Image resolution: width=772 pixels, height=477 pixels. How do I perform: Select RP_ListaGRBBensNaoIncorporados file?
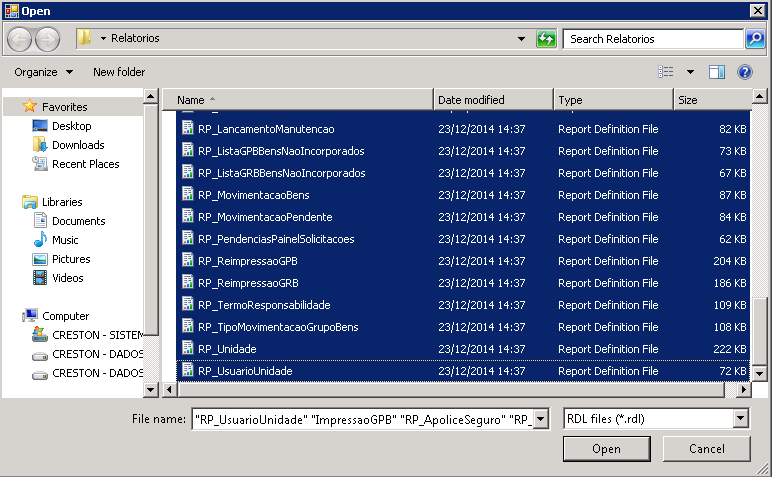[x=282, y=173]
